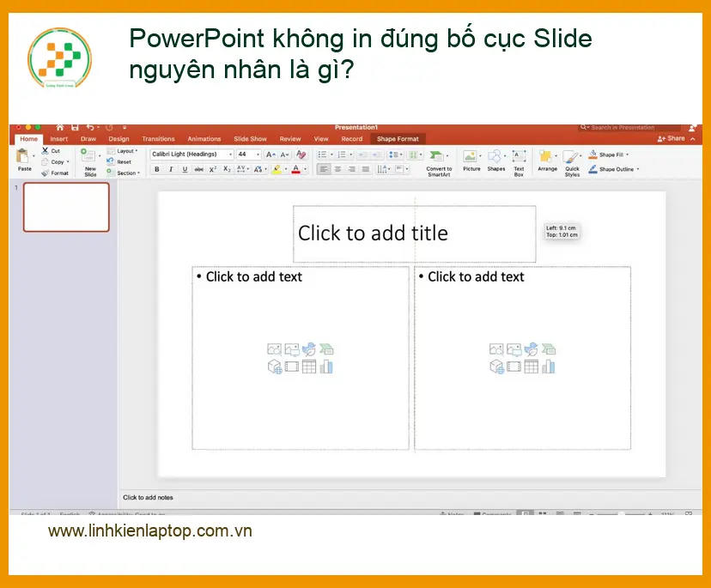Clear all text formatting

[x=301, y=155]
